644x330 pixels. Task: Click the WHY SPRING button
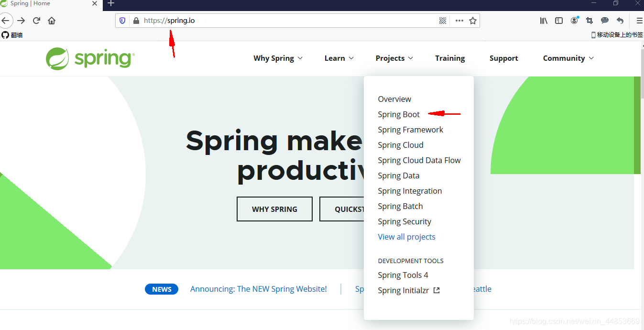pyautogui.click(x=274, y=209)
